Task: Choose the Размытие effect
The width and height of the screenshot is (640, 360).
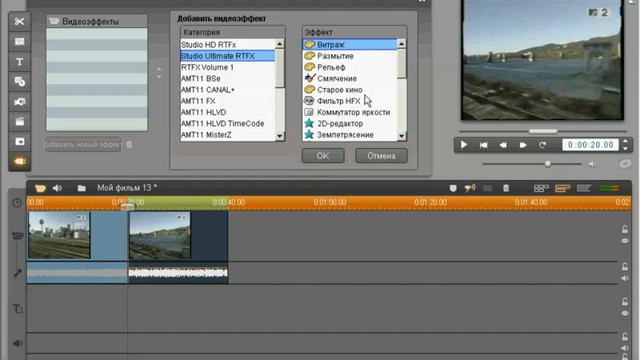Action: [x=350, y=56]
